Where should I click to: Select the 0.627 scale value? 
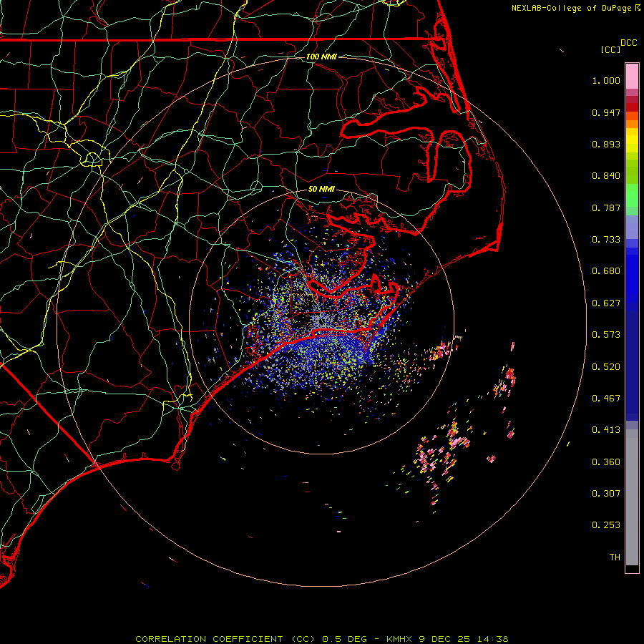point(606,303)
